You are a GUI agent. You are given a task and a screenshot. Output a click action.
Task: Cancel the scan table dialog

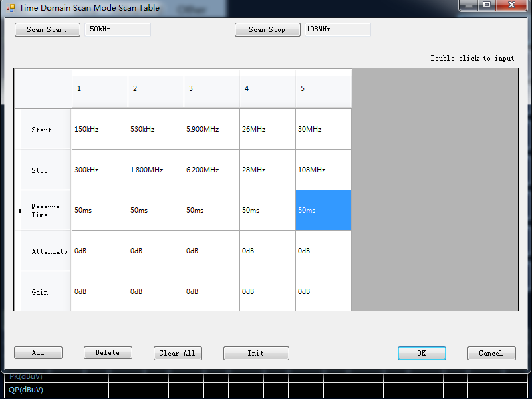pos(491,353)
